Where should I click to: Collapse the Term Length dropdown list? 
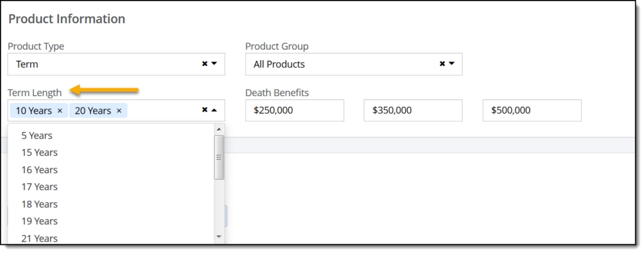coord(214,110)
